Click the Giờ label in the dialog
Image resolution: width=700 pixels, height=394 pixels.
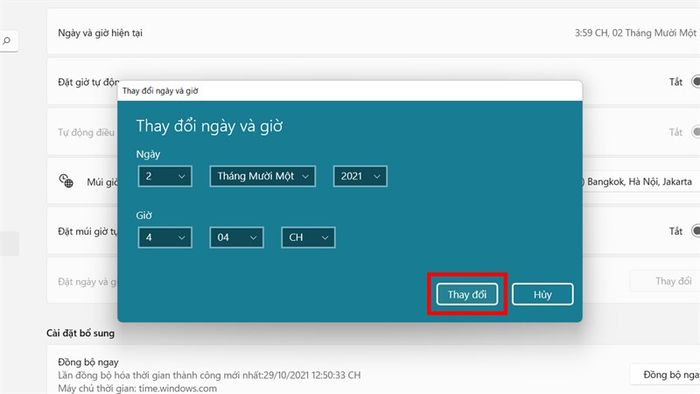(144, 216)
